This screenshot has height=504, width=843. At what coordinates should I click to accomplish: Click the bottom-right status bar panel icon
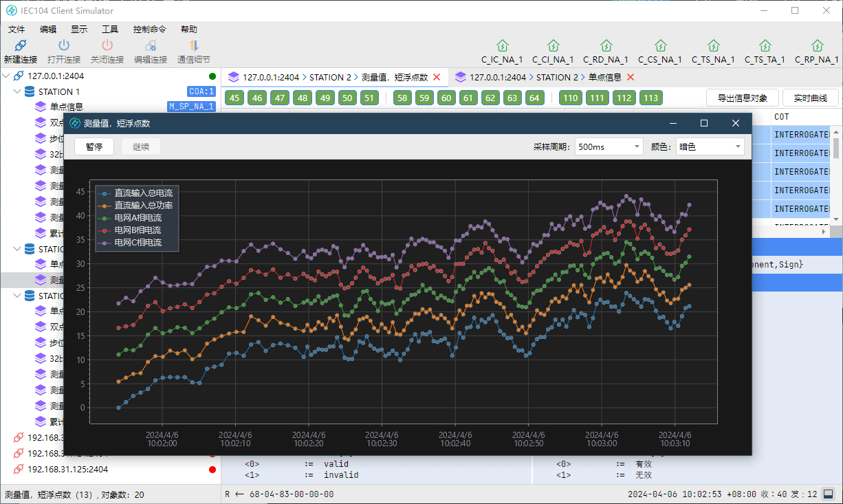click(x=829, y=494)
